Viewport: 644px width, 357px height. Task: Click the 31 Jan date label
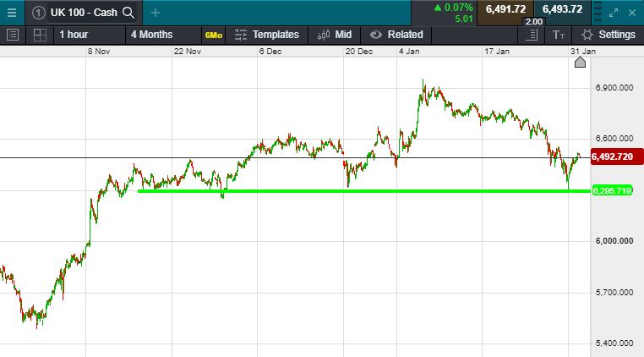(x=583, y=52)
